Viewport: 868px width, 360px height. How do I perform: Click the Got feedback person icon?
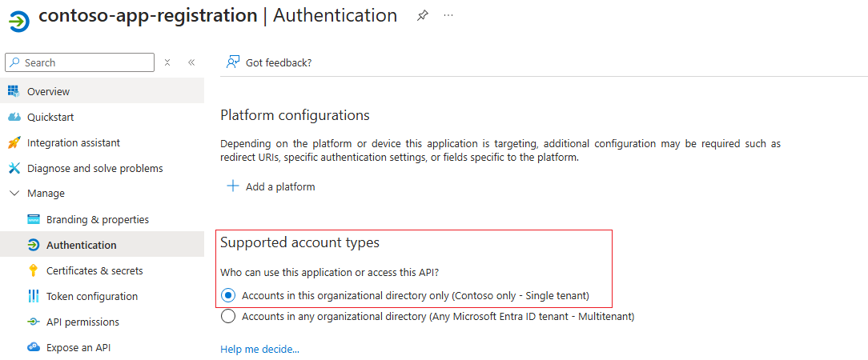pyautogui.click(x=233, y=62)
